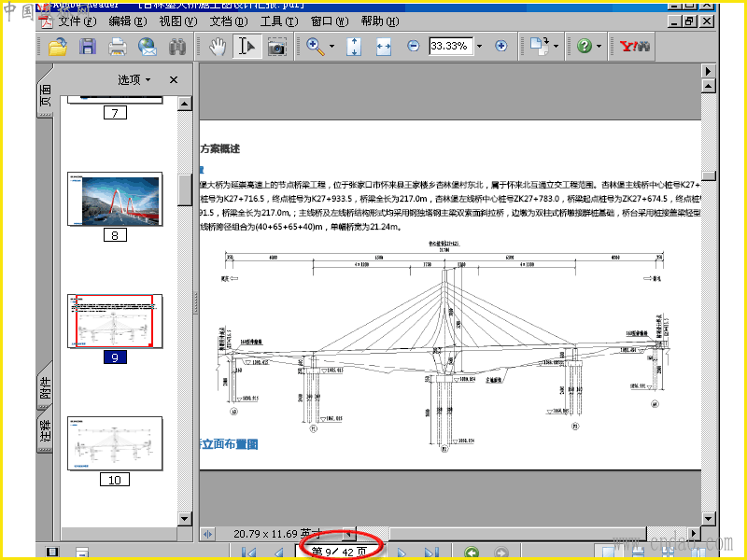Open search with the binoculars icon
The image size is (747, 560).
176,46
